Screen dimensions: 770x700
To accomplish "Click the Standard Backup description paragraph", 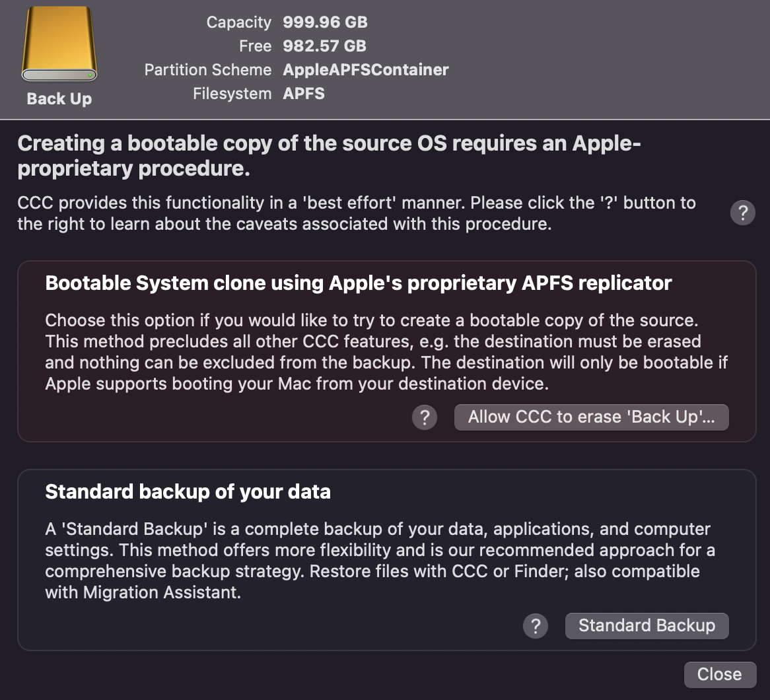I will click(380, 561).
